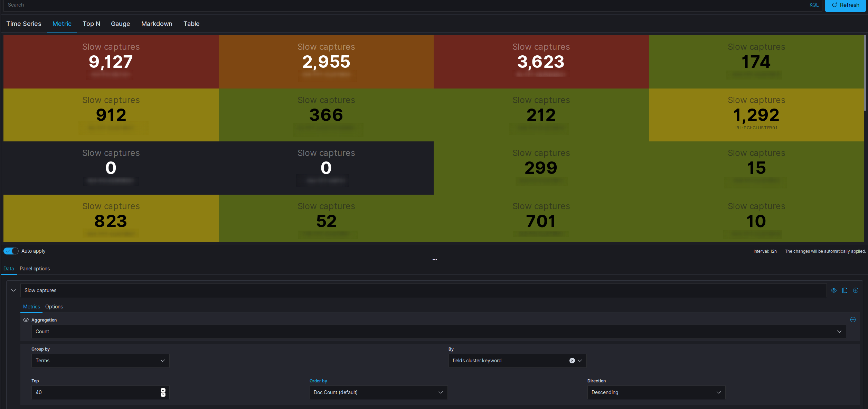The height and width of the screenshot is (409, 868).
Task: Disable the Auto apply switch
Action: click(x=11, y=251)
